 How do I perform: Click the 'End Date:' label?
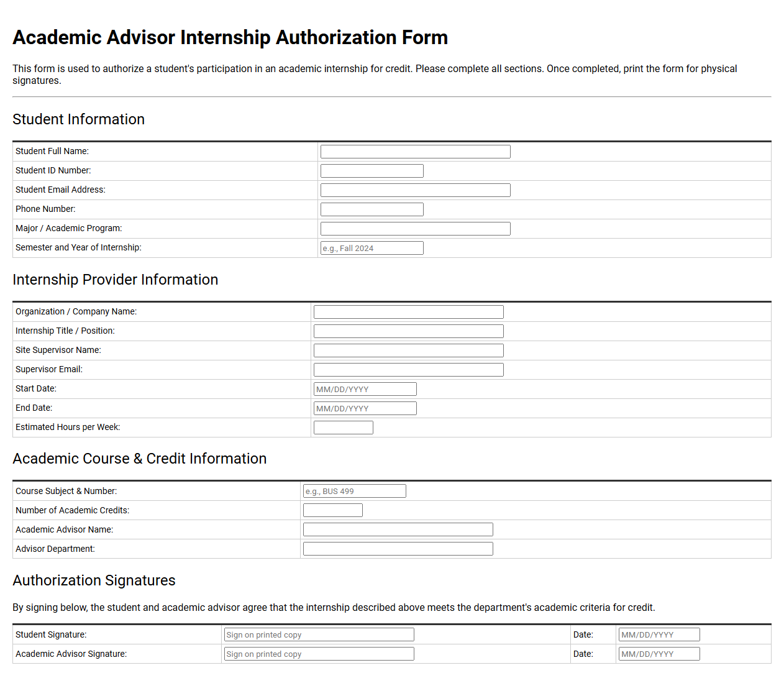coord(34,408)
